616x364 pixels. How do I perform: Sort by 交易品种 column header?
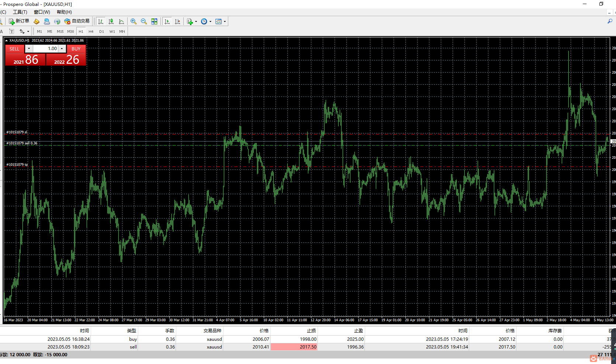tap(212, 331)
